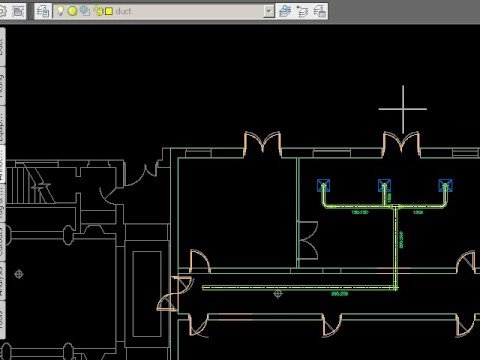Toggle the layer freeze sun icon

coord(72,11)
